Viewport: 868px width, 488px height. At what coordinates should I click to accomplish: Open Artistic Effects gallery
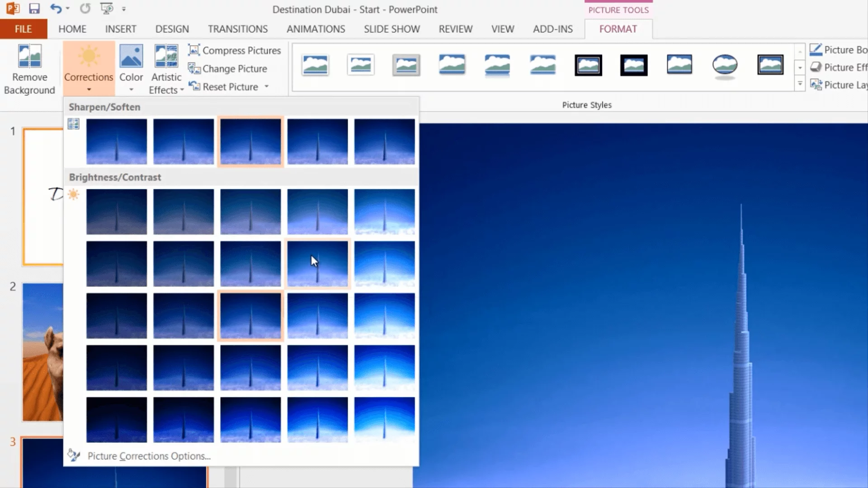click(x=166, y=68)
